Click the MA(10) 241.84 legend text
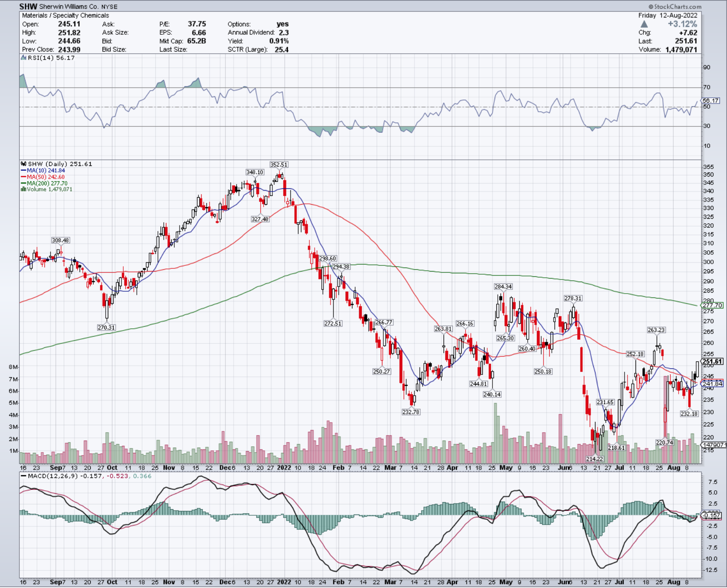 [x=46, y=170]
